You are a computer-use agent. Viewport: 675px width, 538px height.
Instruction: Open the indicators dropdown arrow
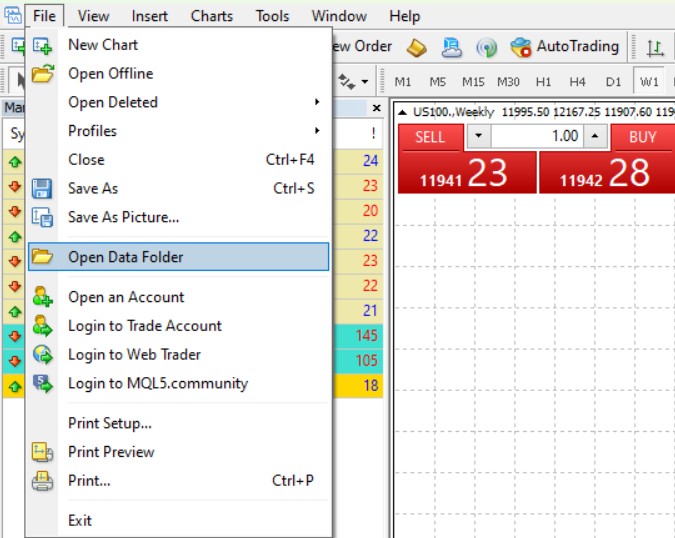point(365,81)
